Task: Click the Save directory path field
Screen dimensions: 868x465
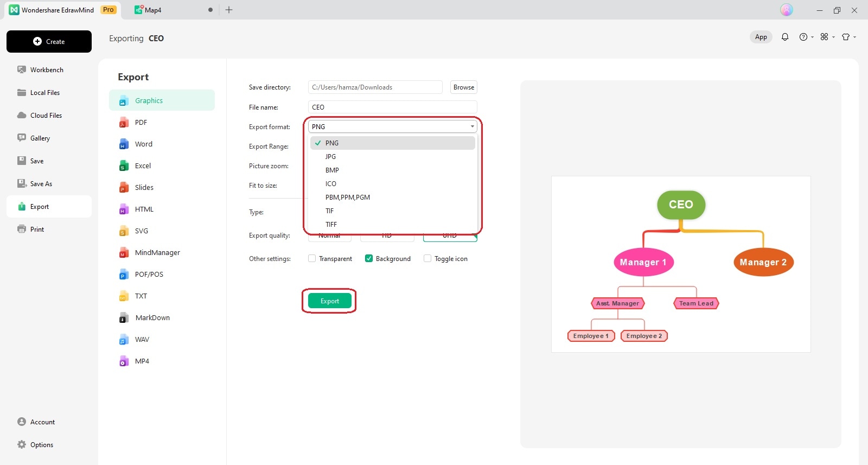Action: coord(375,87)
